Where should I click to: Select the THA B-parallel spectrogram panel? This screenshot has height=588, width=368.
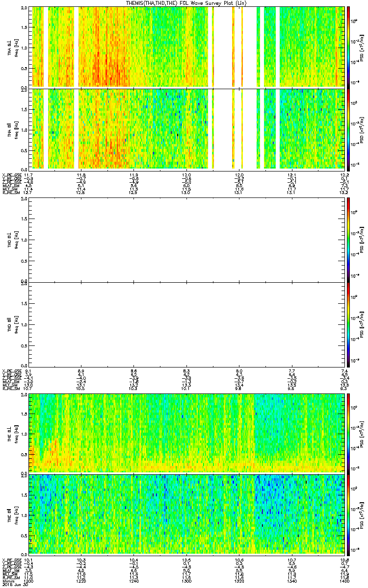[186, 129]
